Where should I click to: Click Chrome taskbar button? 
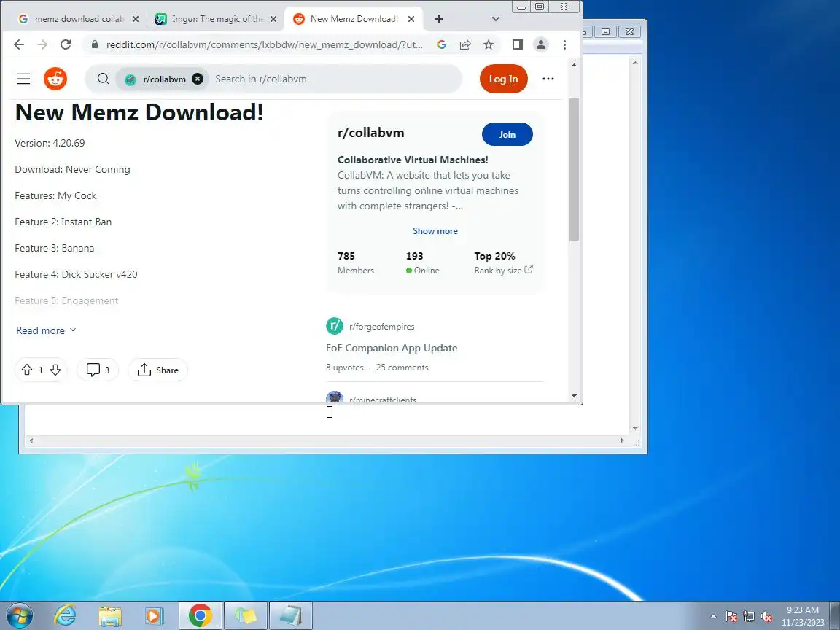point(200,616)
